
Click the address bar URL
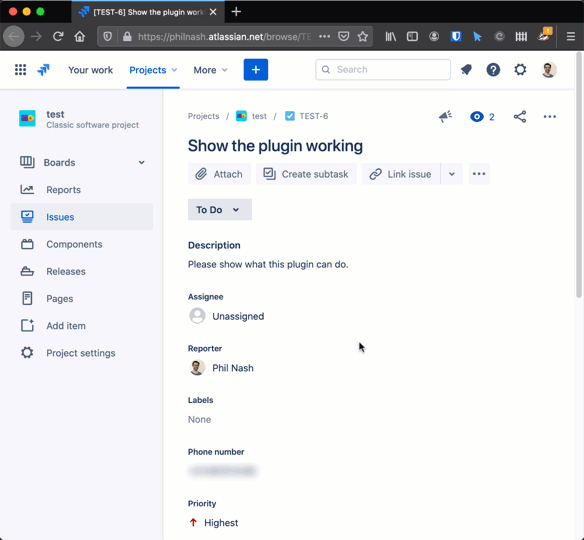pyautogui.click(x=224, y=36)
